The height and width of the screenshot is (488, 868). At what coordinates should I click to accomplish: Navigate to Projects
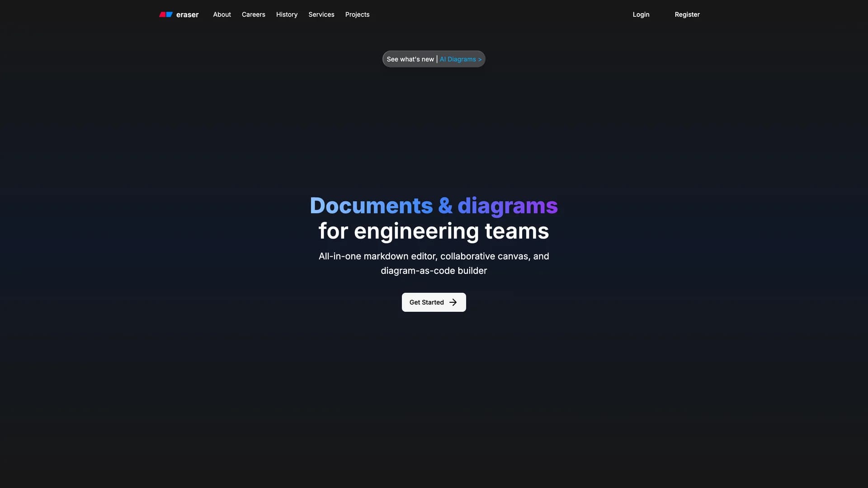[x=357, y=14]
